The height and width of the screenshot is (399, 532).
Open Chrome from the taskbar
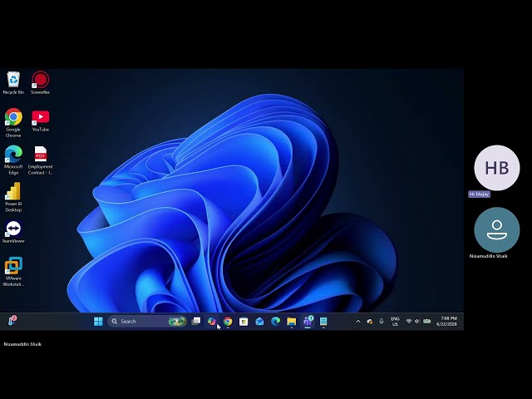[x=228, y=322]
